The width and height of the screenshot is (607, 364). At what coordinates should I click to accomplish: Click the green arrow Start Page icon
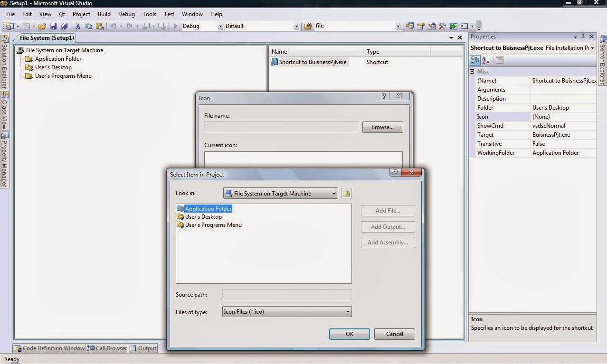coord(454,26)
